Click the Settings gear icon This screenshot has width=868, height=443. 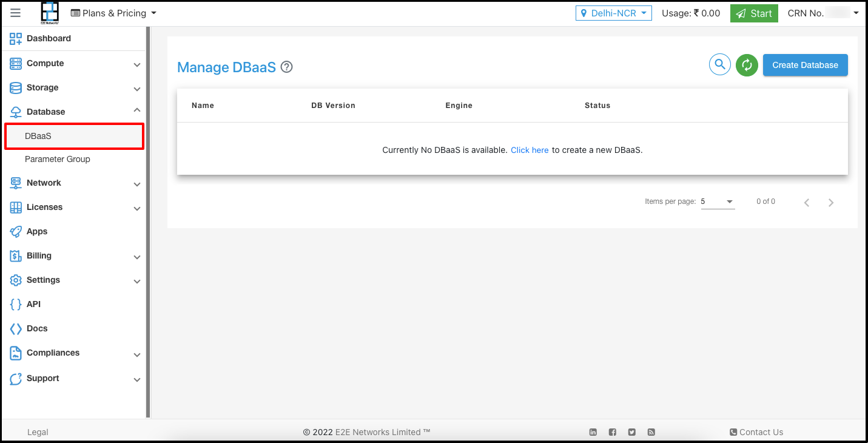[x=16, y=280]
